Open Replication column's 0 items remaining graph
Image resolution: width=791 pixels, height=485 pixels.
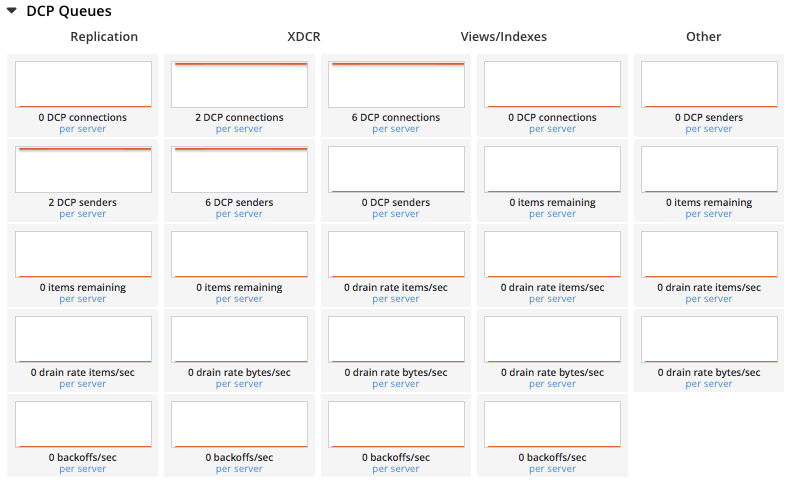(83, 254)
